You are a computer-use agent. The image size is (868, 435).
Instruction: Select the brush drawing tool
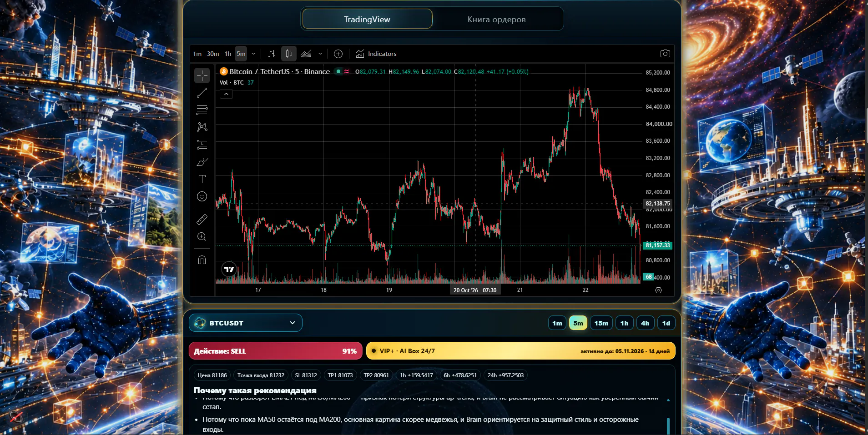click(202, 162)
